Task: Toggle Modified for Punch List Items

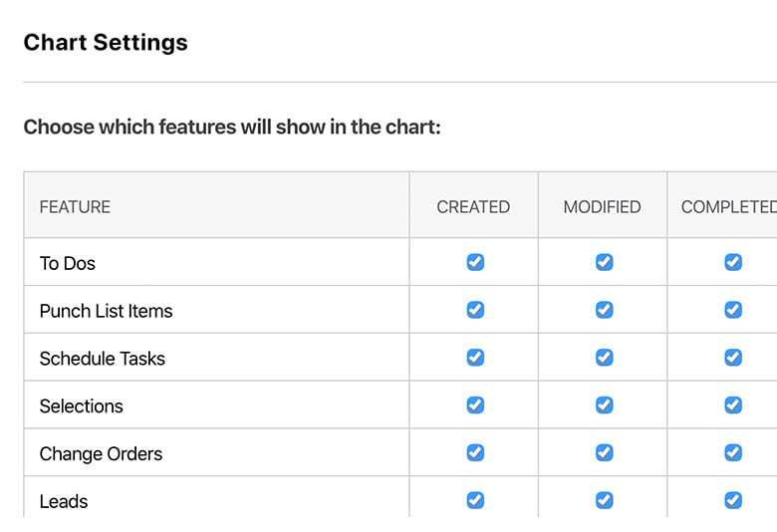Action: (x=604, y=310)
